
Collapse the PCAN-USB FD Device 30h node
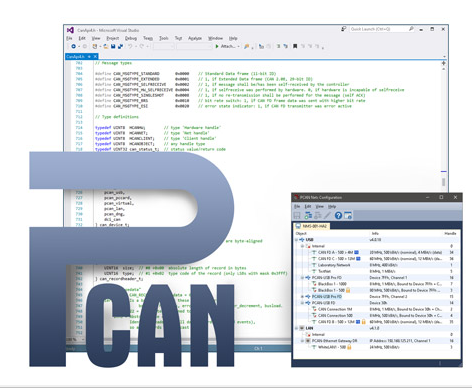click(x=302, y=303)
